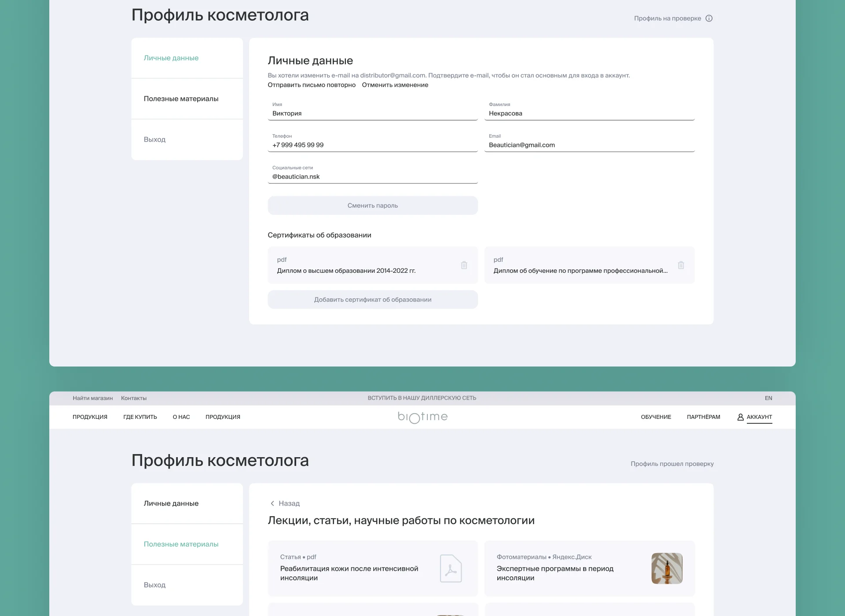The image size is (845, 616).
Task: Open the 'ОБУЧЕНИЕ' nav menu
Action: point(656,417)
